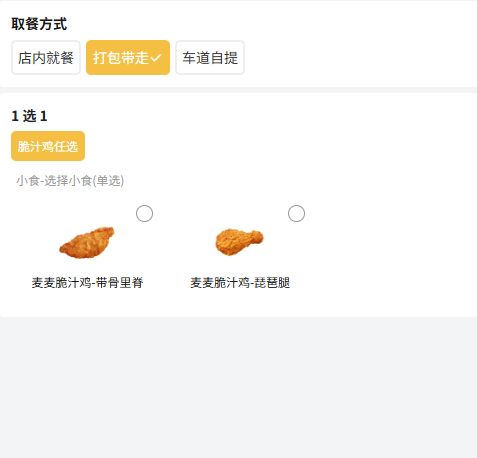This screenshot has width=477, height=458.
Task: Click the (单选) hint in the snack label
Action: coord(108,181)
